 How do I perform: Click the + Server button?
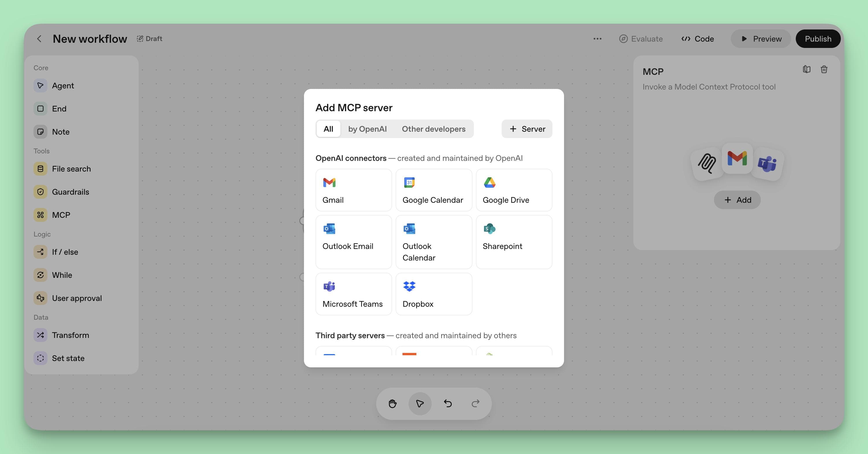pos(527,129)
